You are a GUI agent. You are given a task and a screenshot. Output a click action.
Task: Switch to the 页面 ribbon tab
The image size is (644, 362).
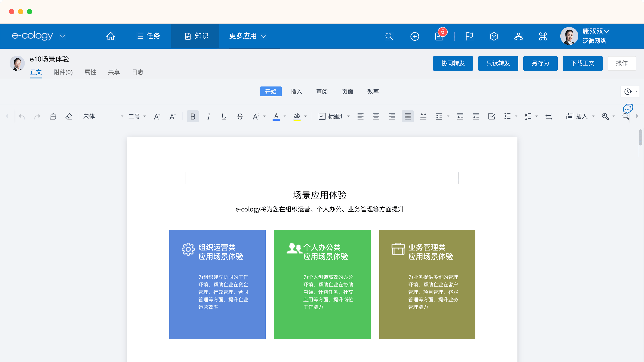click(347, 92)
